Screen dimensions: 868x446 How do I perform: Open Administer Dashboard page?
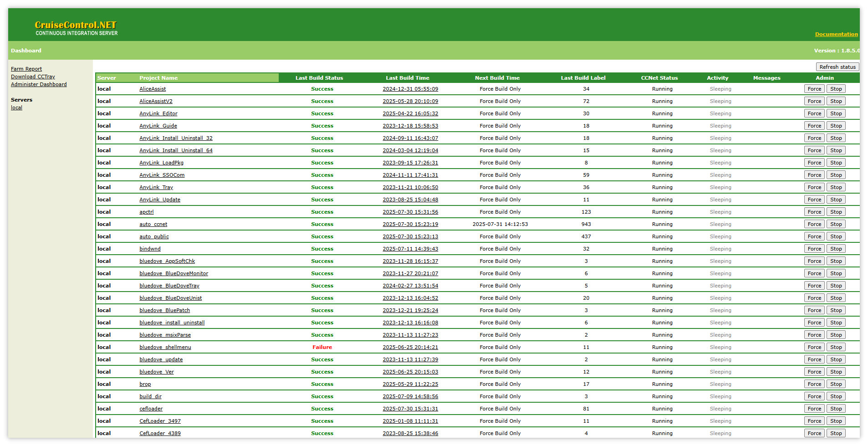point(39,84)
